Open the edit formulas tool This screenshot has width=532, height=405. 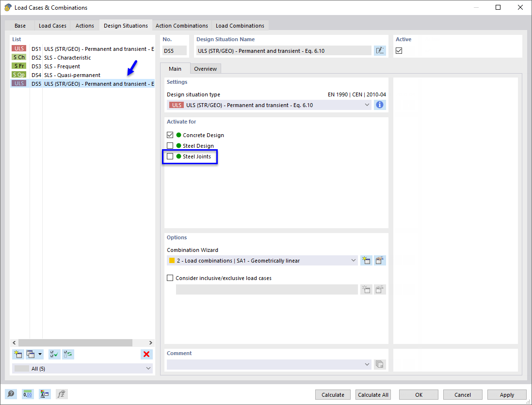62,394
